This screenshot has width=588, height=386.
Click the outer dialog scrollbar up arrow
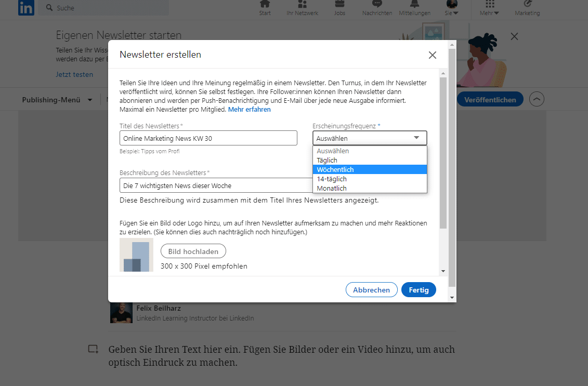[x=452, y=45]
